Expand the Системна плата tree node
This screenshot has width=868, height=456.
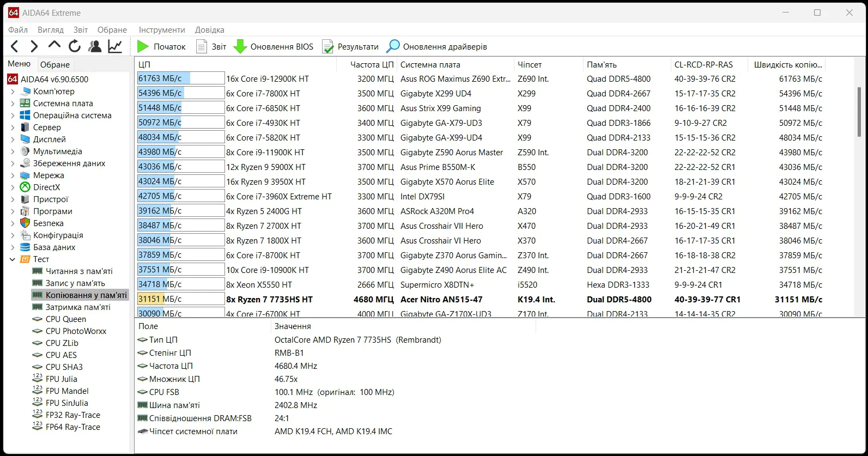13,104
